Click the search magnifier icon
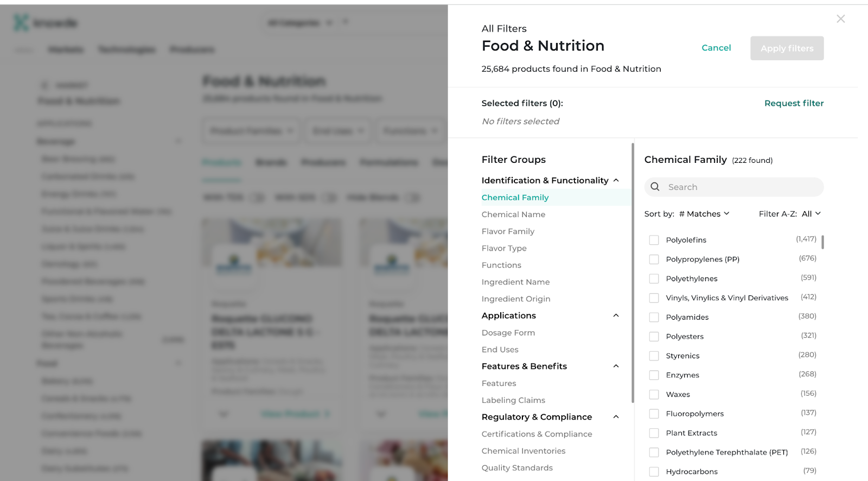The image size is (868, 481). (655, 187)
